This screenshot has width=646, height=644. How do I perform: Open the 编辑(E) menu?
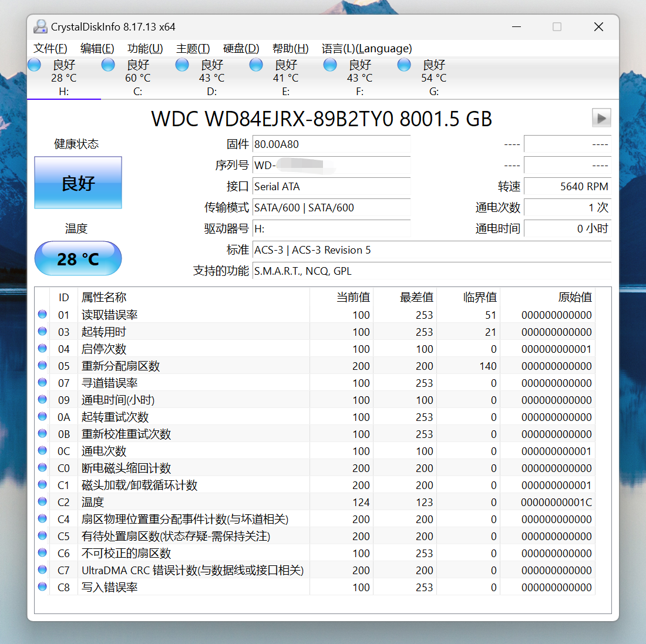point(97,49)
